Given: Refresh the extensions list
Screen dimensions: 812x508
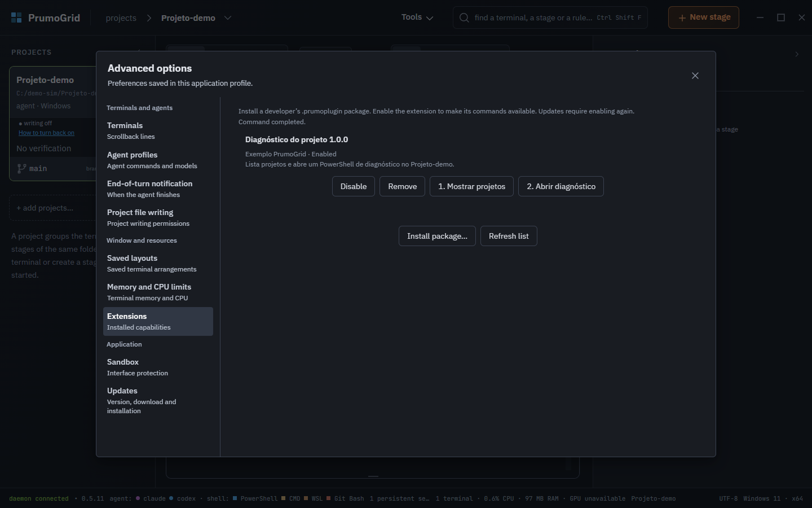Looking at the screenshot, I should [x=509, y=236].
